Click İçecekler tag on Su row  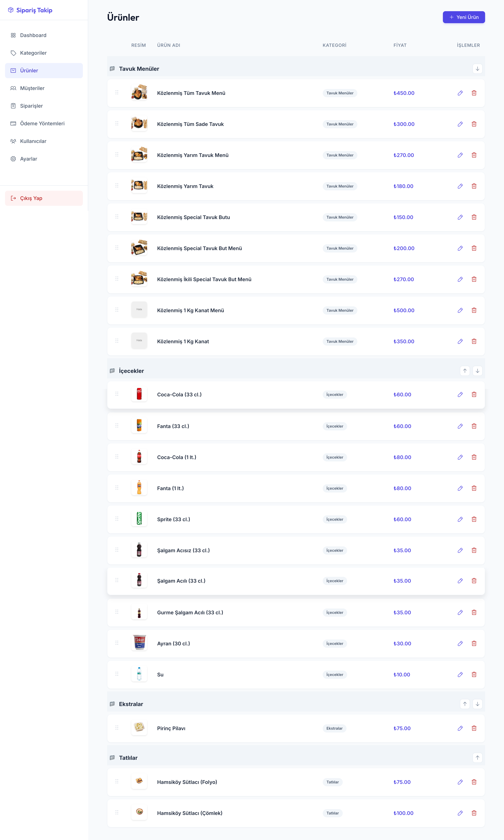(x=335, y=675)
